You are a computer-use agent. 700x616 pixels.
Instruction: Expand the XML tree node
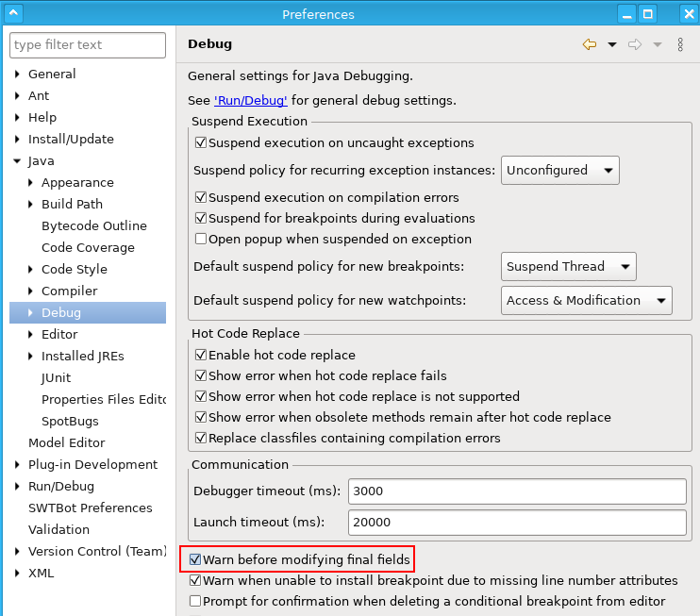(x=17, y=573)
